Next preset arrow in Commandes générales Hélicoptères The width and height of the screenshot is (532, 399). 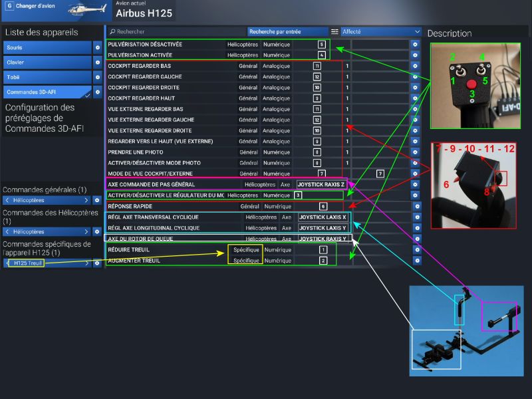(x=86, y=200)
